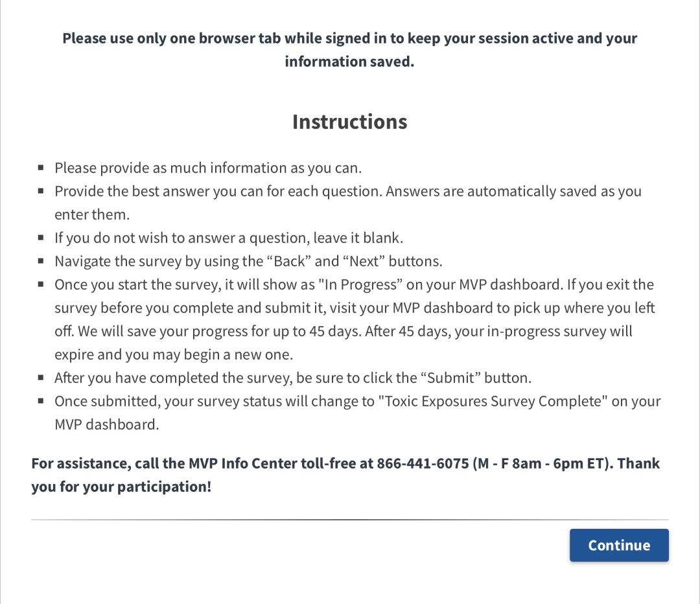700x604 pixels.
Task: Click the square bullet before "After you have completed"
Action: (x=41, y=378)
